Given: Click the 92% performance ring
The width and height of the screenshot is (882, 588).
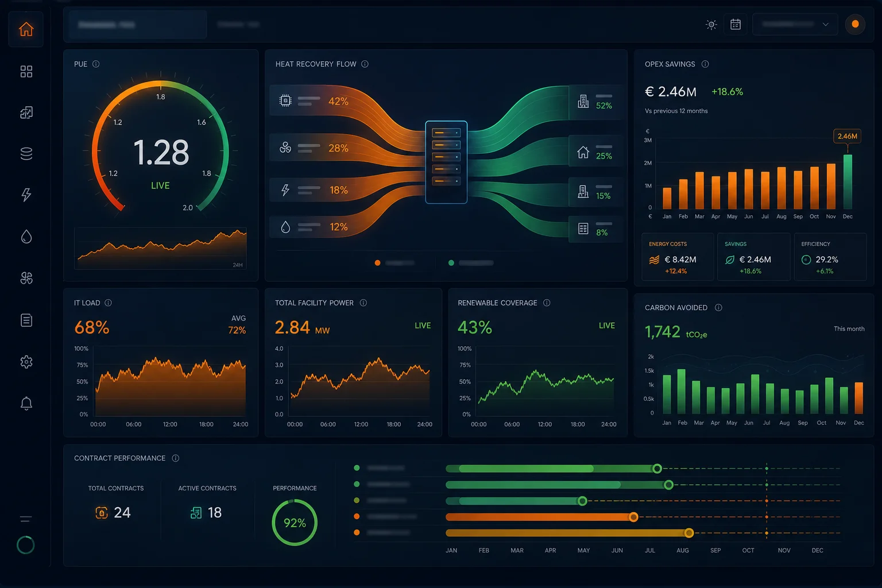Looking at the screenshot, I should coord(295,523).
